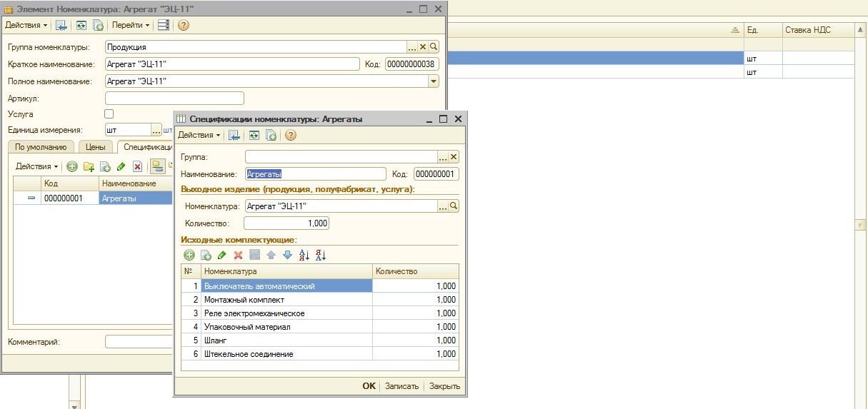Sort components descending with Я-А icon

tap(321, 255)
